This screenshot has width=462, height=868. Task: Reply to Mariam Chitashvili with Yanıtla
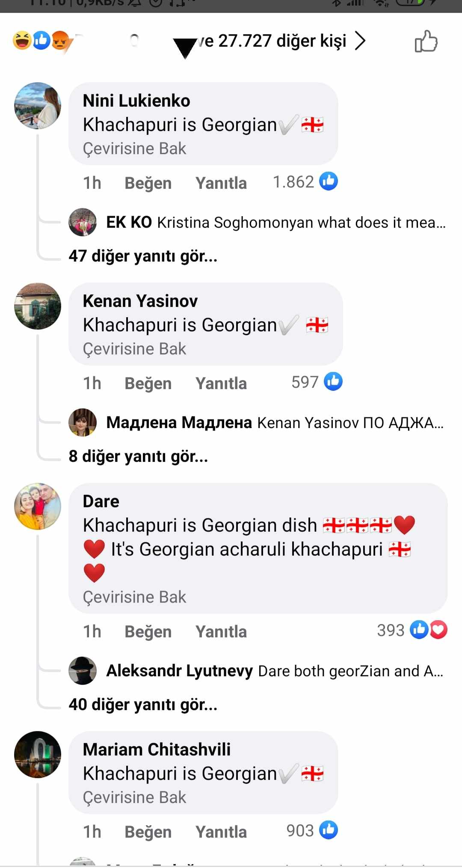221,832
